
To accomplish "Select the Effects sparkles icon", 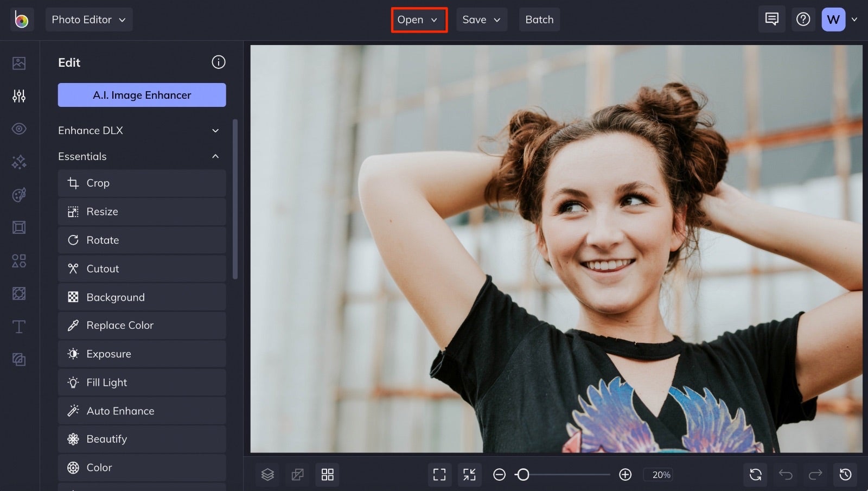I will tap(19, 162).
